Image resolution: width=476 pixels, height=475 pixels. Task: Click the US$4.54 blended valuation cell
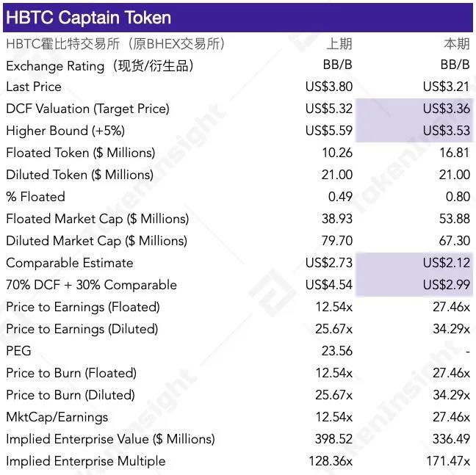tap(329, 285)
